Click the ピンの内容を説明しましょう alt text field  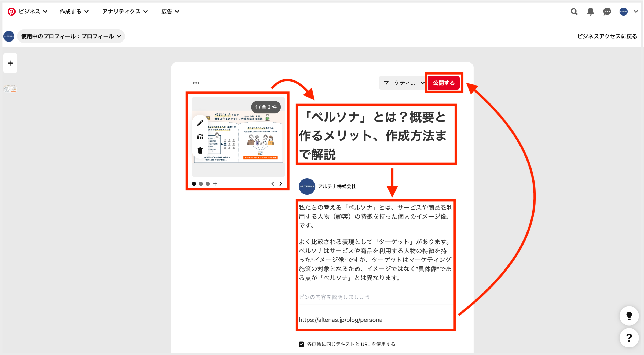click(x=376, y=297)
